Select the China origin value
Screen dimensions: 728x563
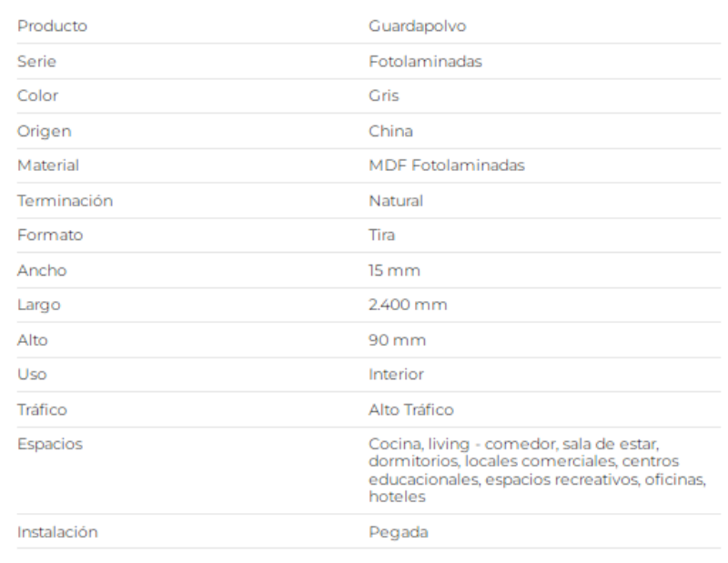click(390, 131)
